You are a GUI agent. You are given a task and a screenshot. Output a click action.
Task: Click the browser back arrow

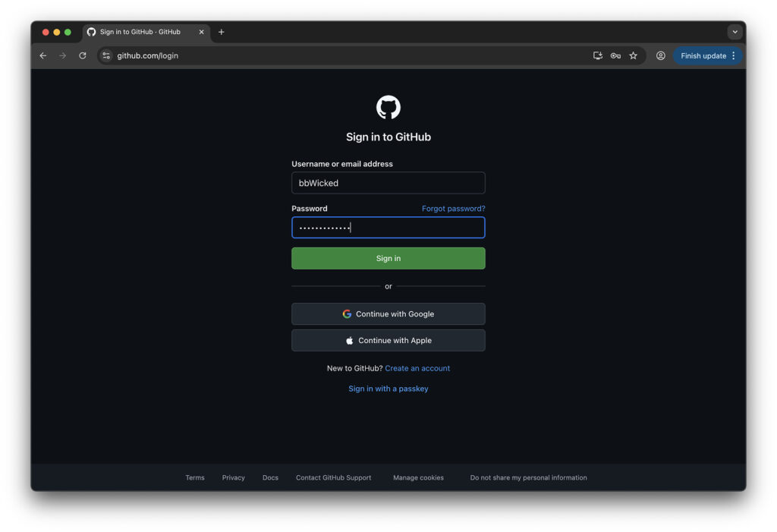(43, 55)
